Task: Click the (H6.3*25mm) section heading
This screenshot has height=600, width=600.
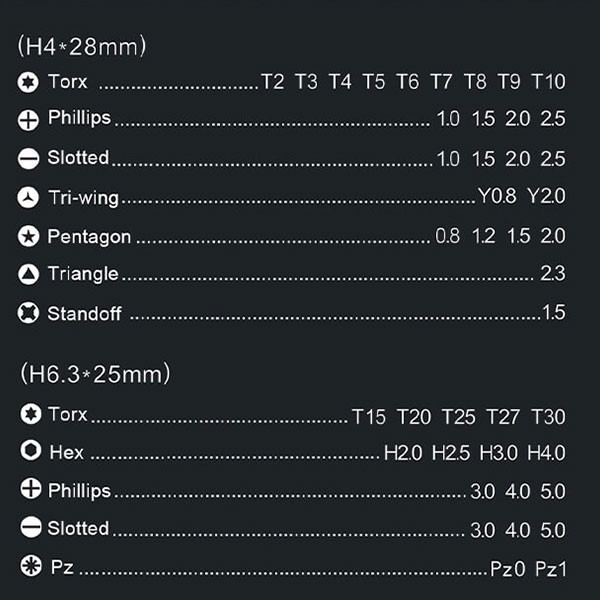Action: pos(95,374)
